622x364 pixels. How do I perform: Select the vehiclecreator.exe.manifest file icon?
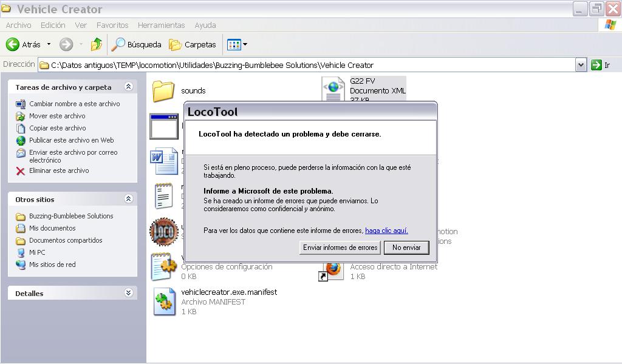(x=163, y=302)
